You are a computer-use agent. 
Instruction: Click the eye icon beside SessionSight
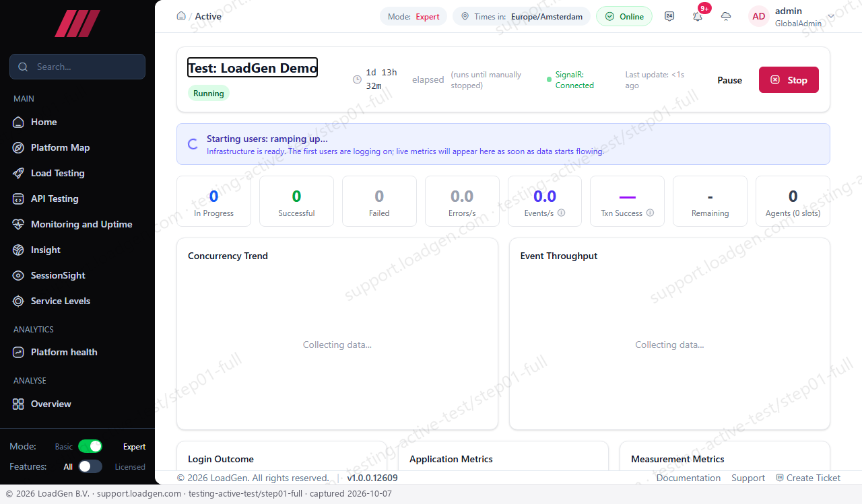(18, 275)
